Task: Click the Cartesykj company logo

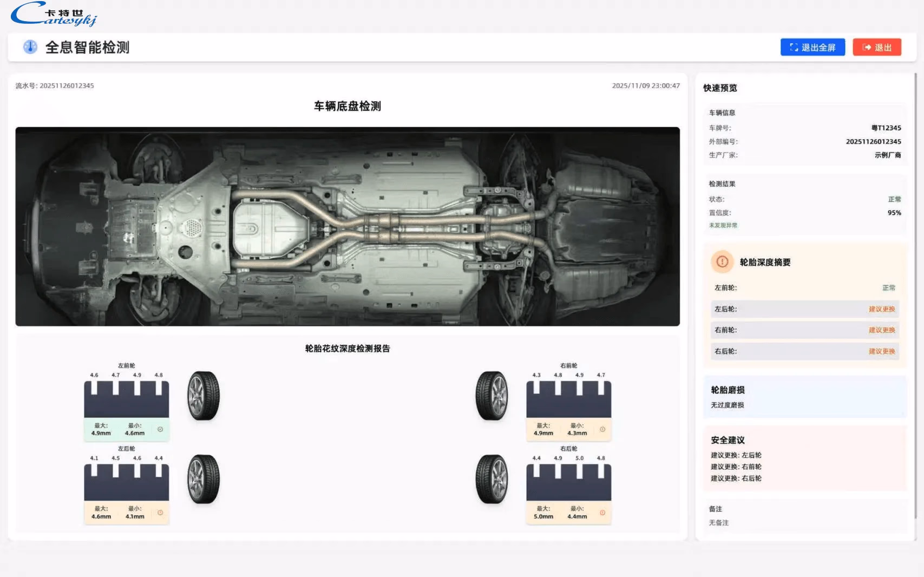Action: pos(54,15)
